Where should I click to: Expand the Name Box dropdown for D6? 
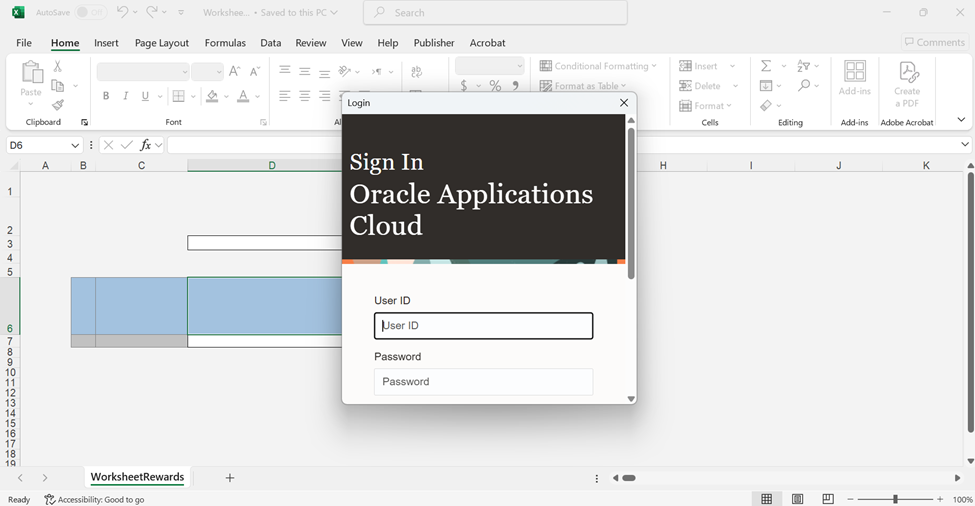coord(75,145)
